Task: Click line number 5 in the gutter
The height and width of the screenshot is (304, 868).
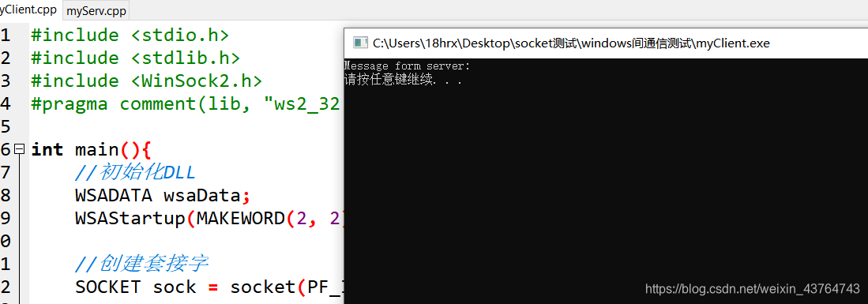Action: pyautogui.click(x=5, y=127)
